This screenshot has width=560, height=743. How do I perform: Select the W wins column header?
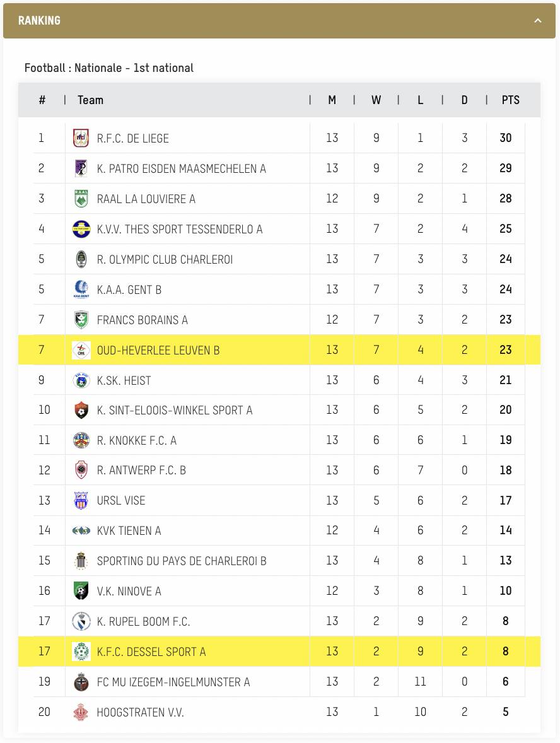376,100
